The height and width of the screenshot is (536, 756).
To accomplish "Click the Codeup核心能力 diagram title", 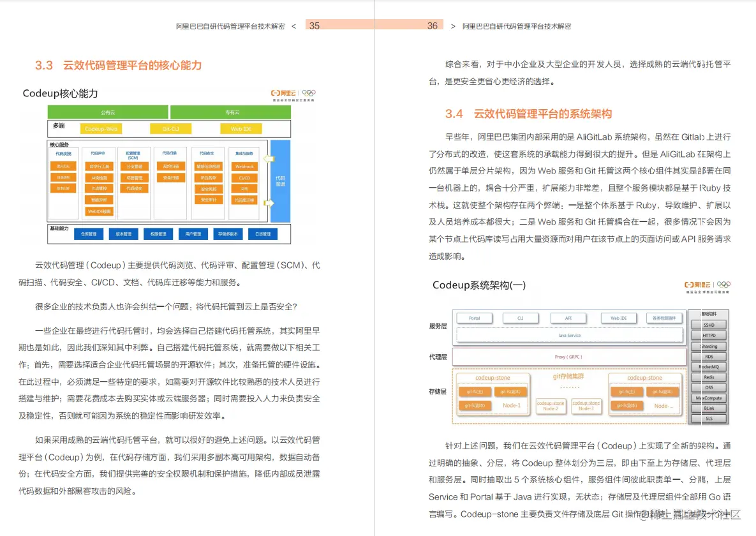I will click(x=60, y=93).
